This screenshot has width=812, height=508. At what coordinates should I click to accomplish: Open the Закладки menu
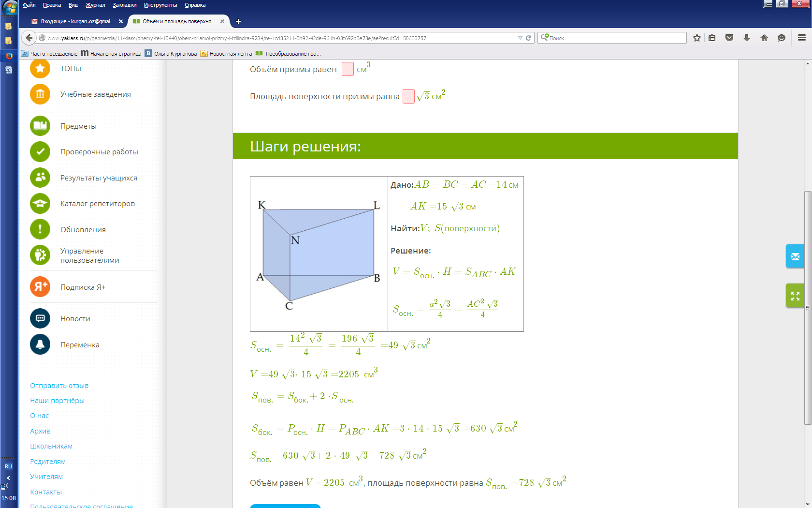(x=125, y=5)
